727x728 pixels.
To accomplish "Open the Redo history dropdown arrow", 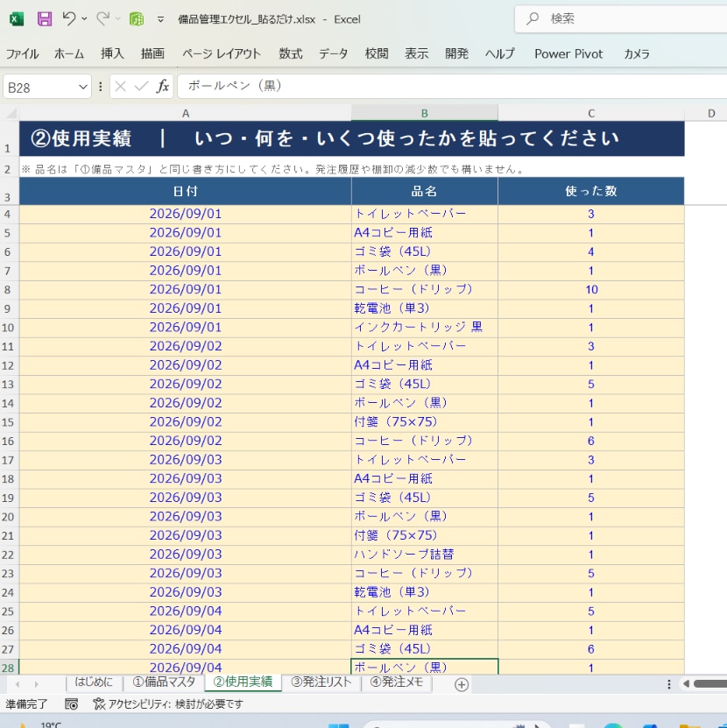I will [118, 19].
